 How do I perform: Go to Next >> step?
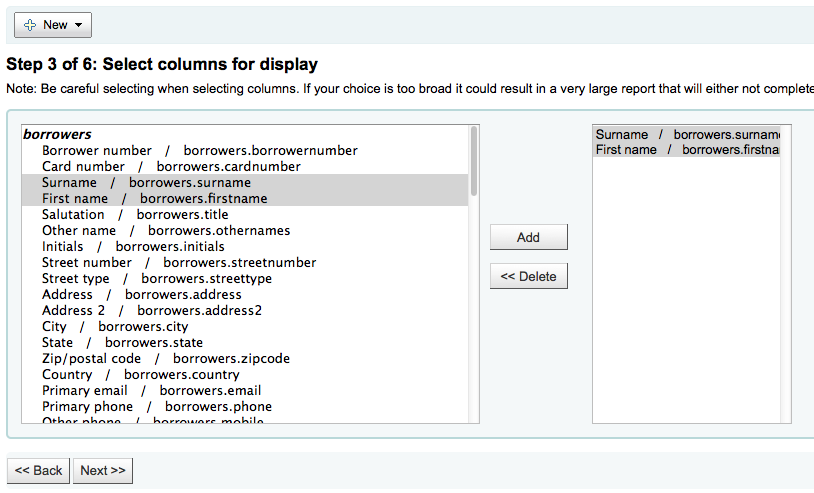point(103,471)
